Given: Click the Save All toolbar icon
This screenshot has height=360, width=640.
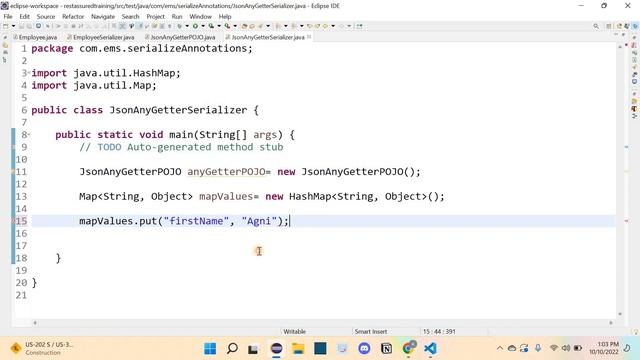Looking at the screenshot, I should 29,26.
